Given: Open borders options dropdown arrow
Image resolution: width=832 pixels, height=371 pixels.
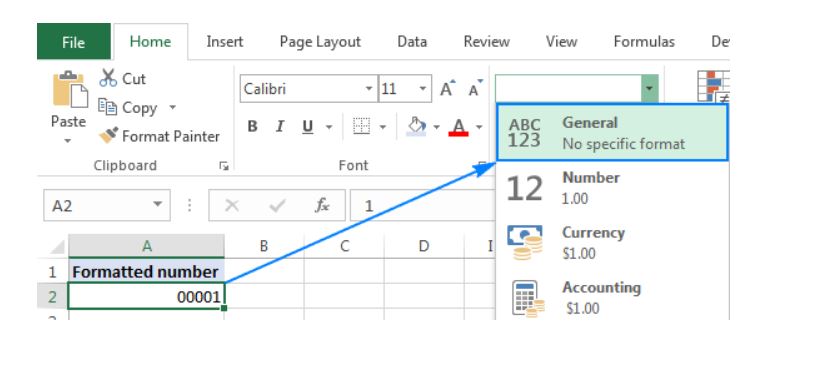Looking at the screenshot, I should click(x=383, y=127).
